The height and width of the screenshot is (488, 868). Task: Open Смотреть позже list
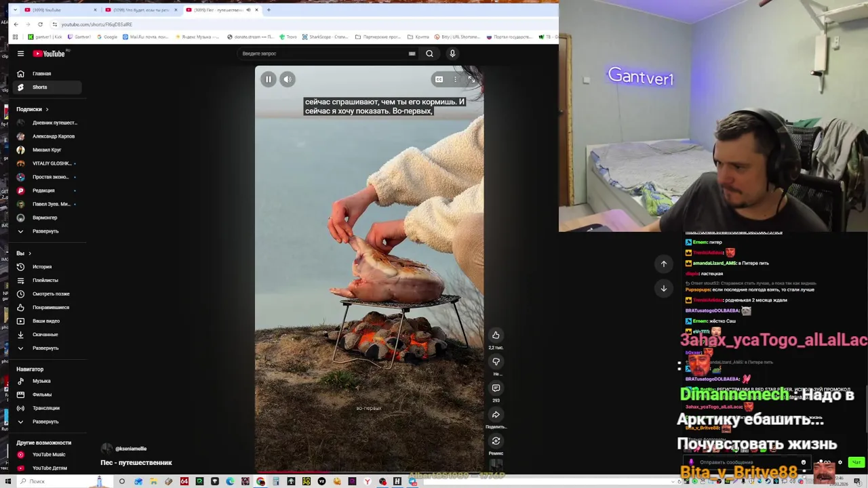(47, 293)
